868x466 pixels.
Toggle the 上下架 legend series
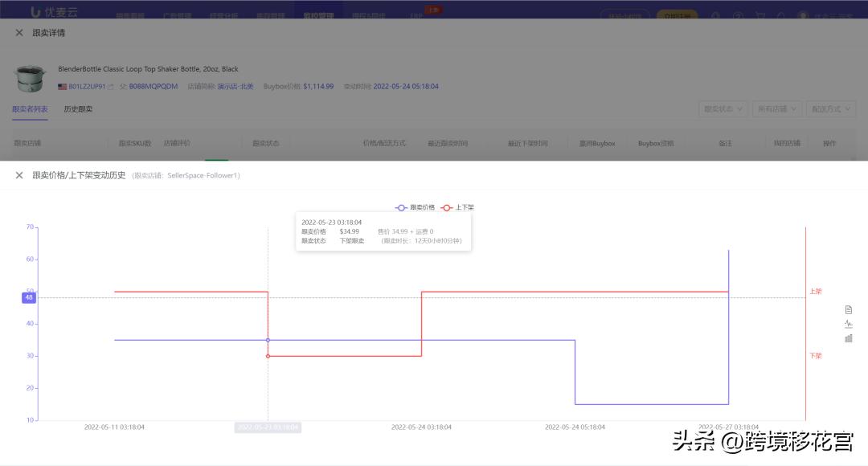pyautogui.click(x=458, y=207)
